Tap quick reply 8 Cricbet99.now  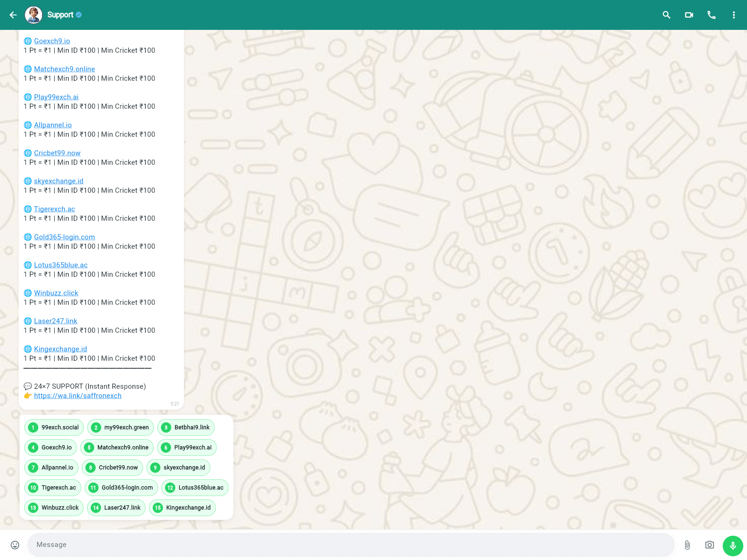112,468
